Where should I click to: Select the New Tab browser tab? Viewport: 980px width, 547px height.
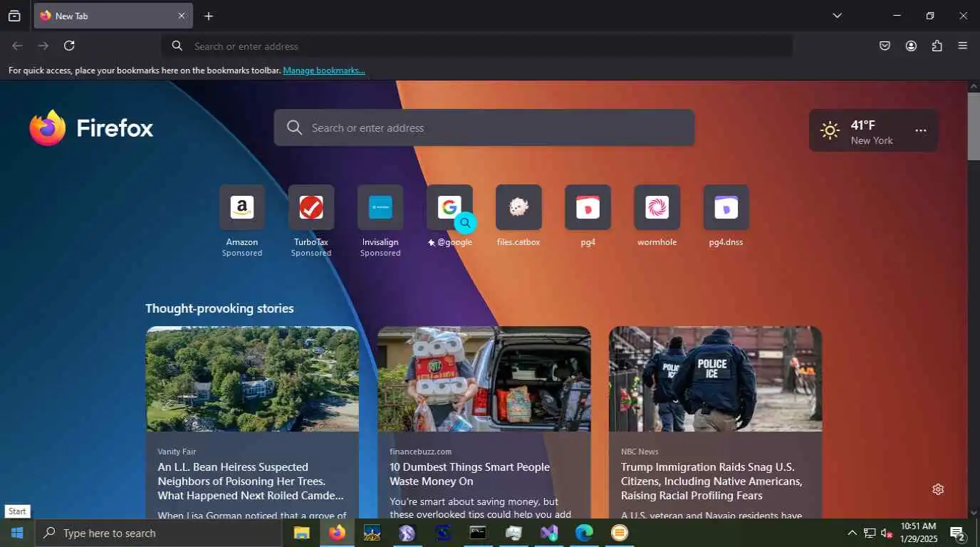[113, 16]
